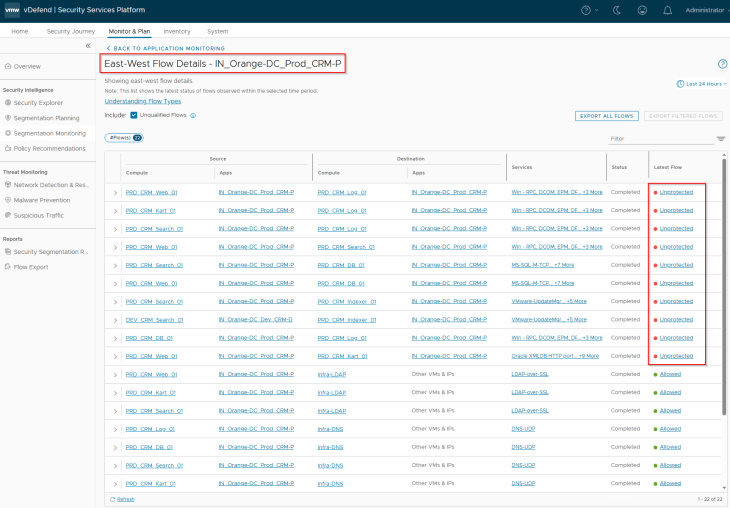Screen dimensions: 730x508
Task: Click info icon next to Unqualified Flows
Action: (x=193, y=115)
